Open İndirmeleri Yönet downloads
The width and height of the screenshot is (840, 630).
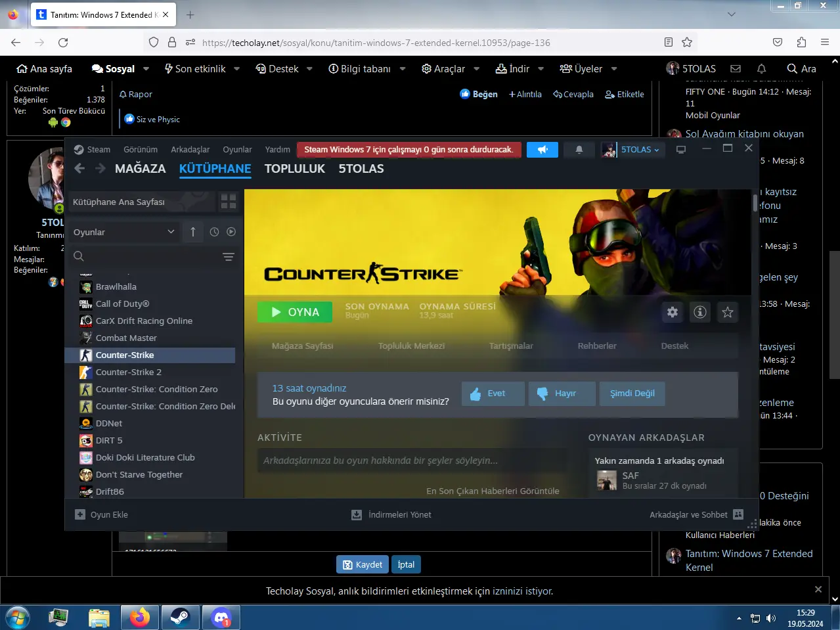click(x=391, y=514)
